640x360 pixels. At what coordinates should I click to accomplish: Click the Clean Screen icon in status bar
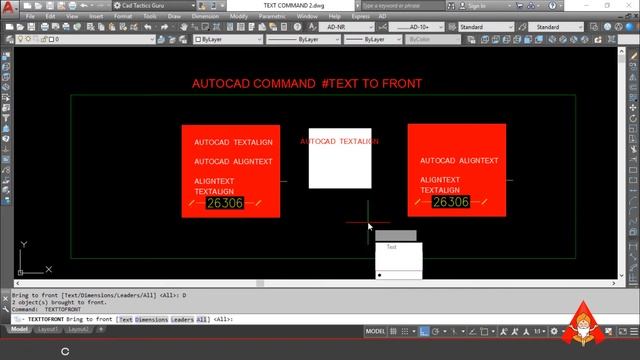[622, 331]
